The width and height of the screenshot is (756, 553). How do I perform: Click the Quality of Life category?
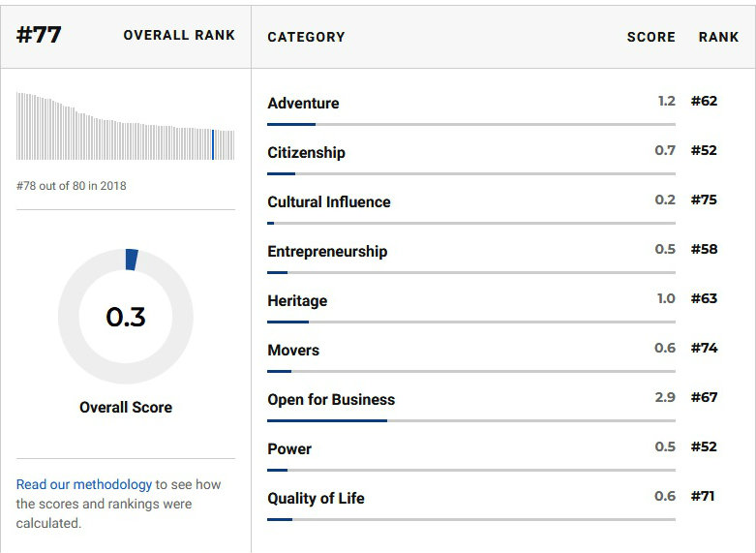tap(316, 499)
